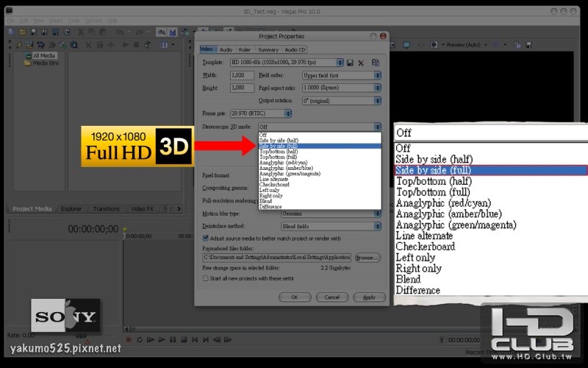
Task: Click the Width input field
Action: [242, 75]
